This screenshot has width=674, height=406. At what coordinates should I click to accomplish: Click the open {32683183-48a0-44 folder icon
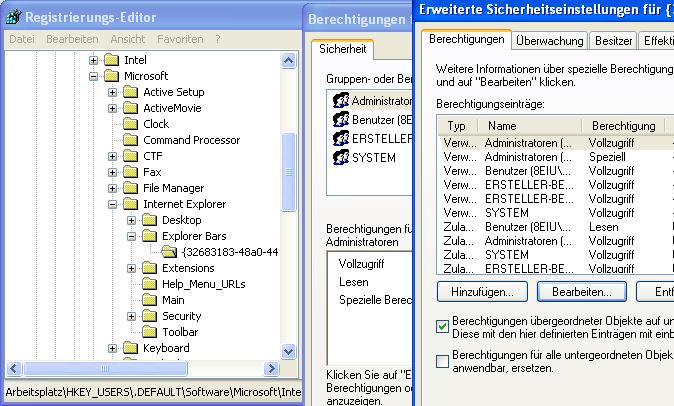coord(169,252)
